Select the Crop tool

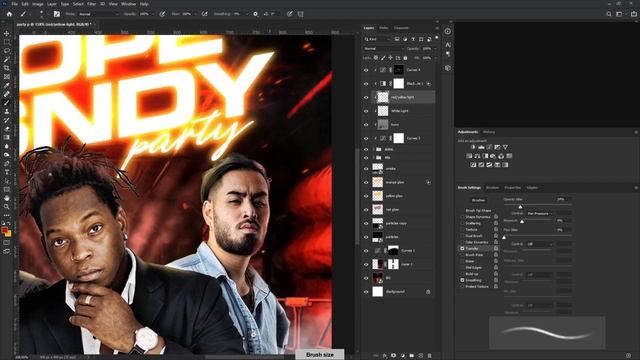(7, 68)
